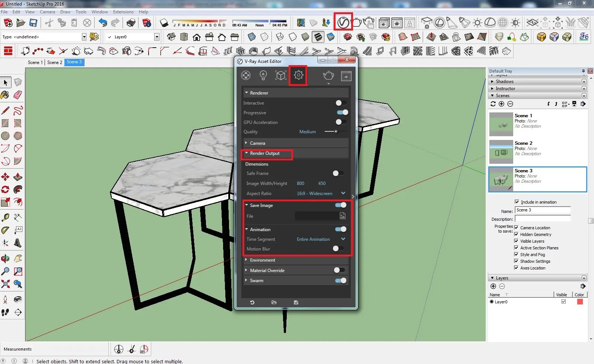Click the image width value 800
594x364 pixels.
(301, 183)
